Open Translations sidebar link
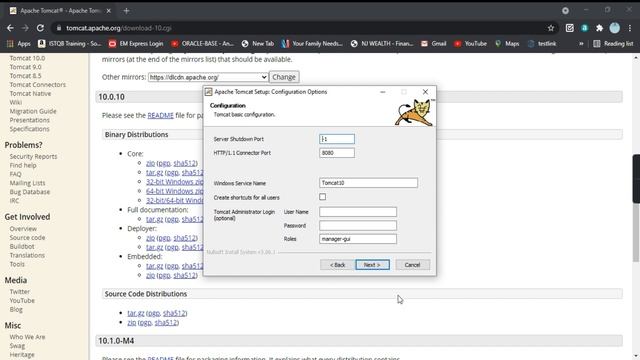 [27, 255]
